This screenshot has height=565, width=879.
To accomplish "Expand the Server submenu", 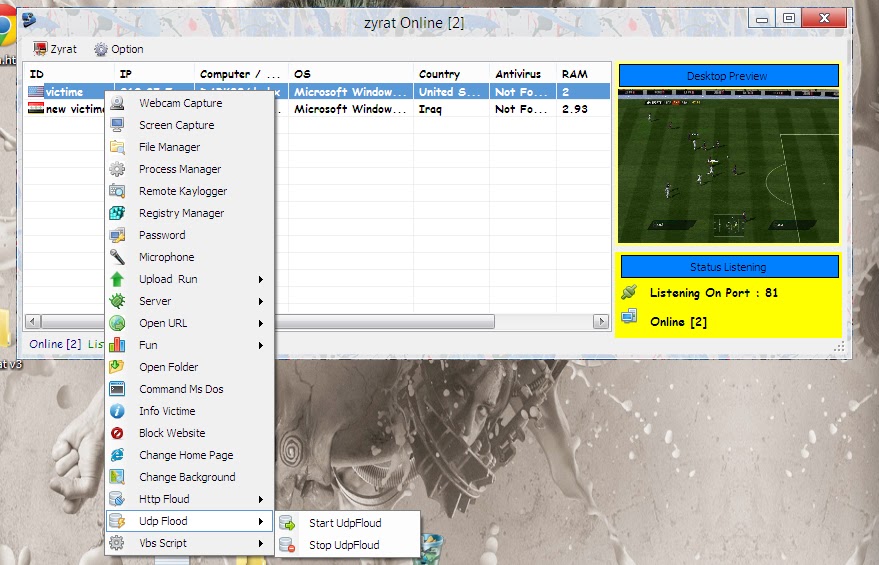I will pyautogui.click(x=189, y=301).
